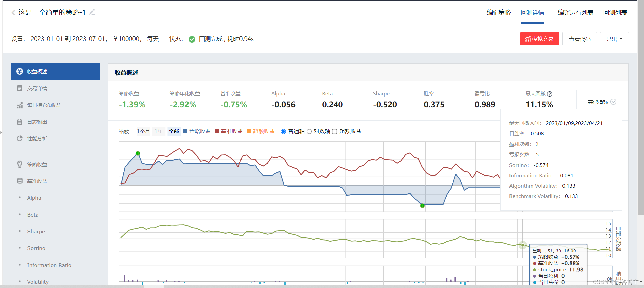Click the yen icon in 收益概述 item

(x=20, y=71)
